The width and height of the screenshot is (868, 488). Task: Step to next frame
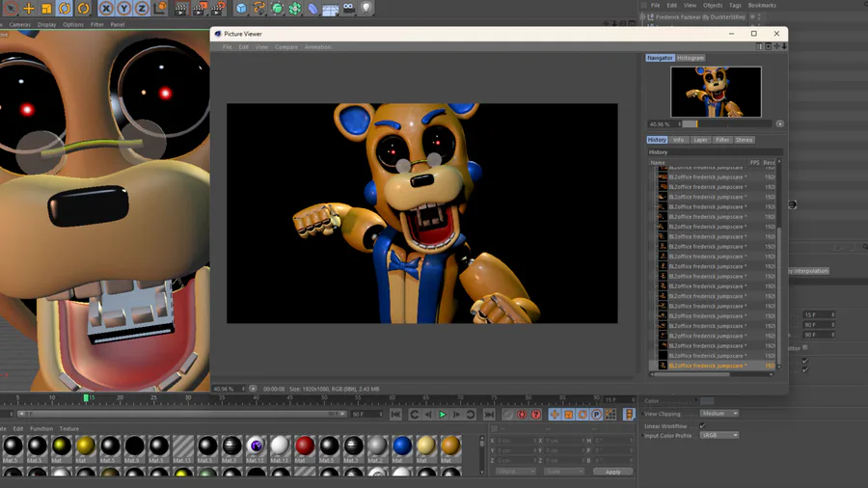456,415
